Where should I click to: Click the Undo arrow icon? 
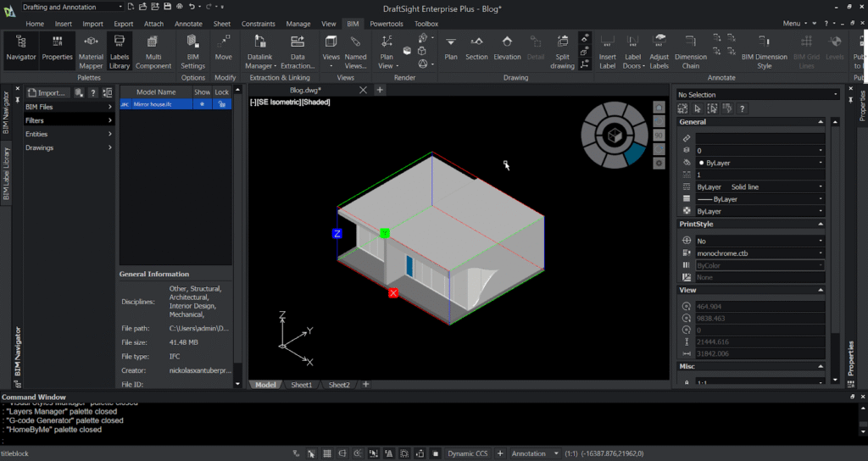pos(192,7)
